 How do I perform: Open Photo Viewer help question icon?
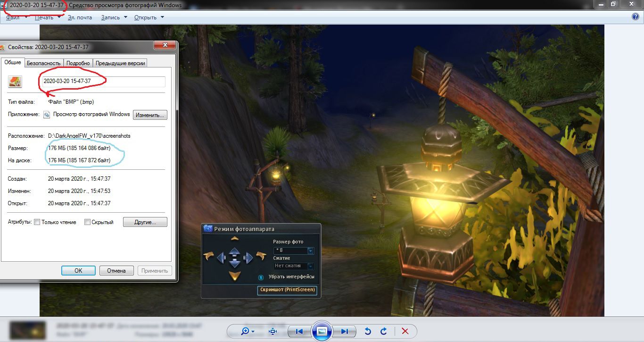coord(636,17)
